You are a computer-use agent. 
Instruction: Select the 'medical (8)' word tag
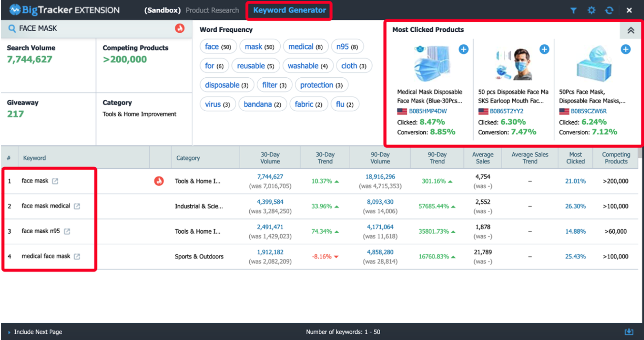click(x=305, y=47)
